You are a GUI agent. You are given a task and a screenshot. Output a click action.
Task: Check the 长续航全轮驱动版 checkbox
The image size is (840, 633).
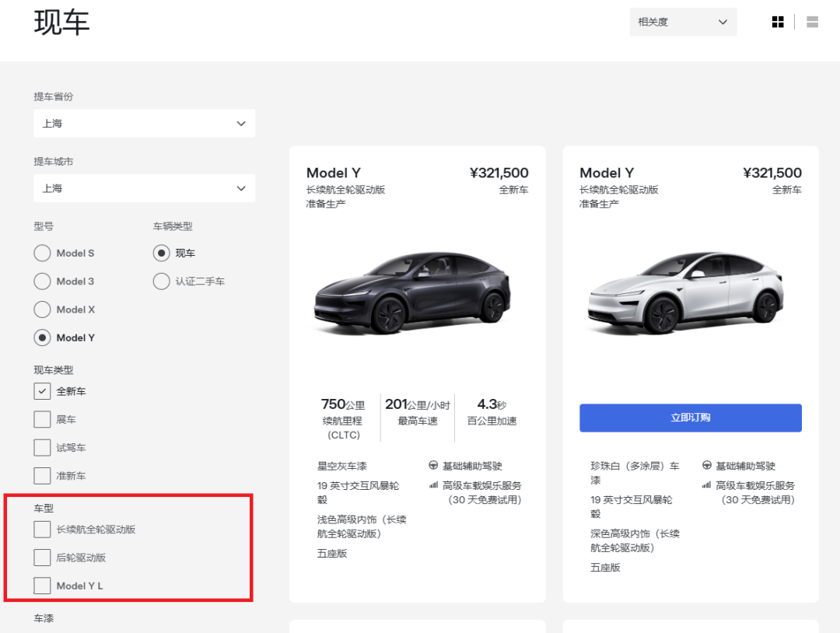pyautogui.click(x=42, y=530)
